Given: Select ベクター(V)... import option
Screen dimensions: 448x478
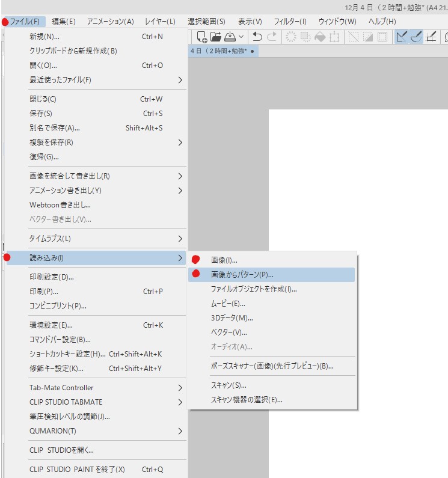Looking at the screenshot, I should point(271,332).
